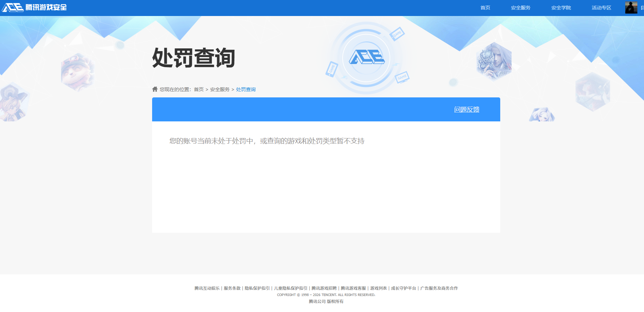Screen dimensions: 644x312
Task: Open the 服务条款 footer link
Action: pyautogui.click(x=232, y=288)
